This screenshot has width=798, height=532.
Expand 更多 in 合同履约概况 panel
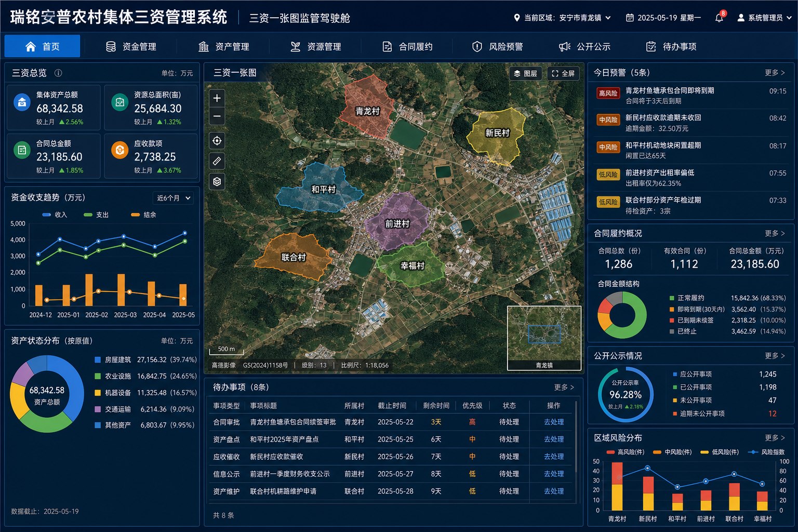tap(775, 233)
